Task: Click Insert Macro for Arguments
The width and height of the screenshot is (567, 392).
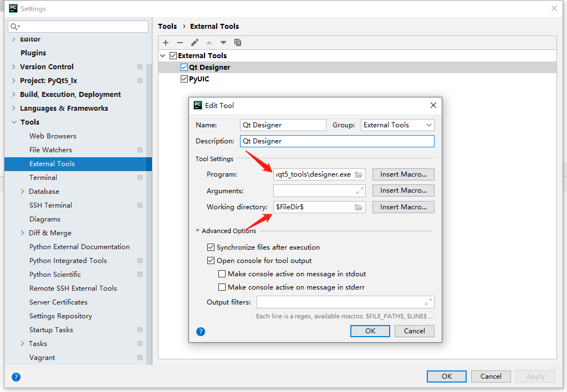Action: click(403, 190)
